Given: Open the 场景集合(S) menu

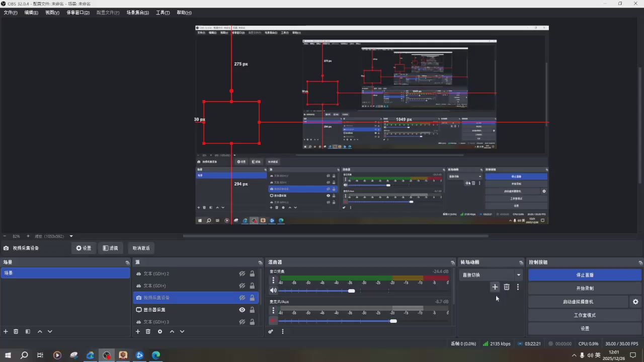Looking at the screenshot, I should point(137,13).
